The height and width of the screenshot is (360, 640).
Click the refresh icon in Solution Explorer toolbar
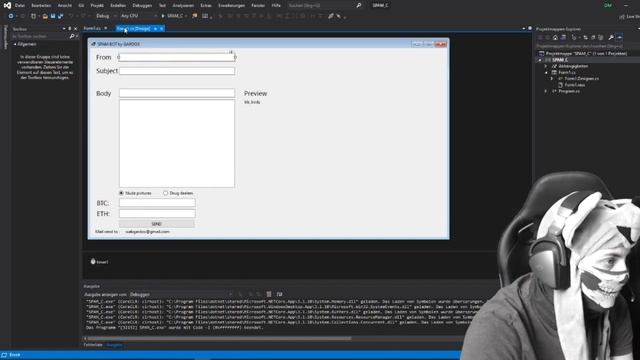[x=593, y=38]
